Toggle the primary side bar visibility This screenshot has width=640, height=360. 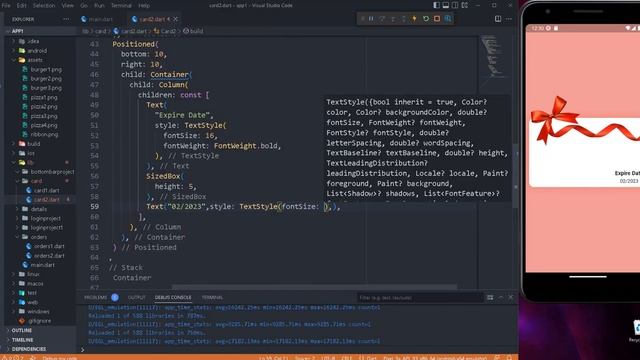click(x=436, y=5)
